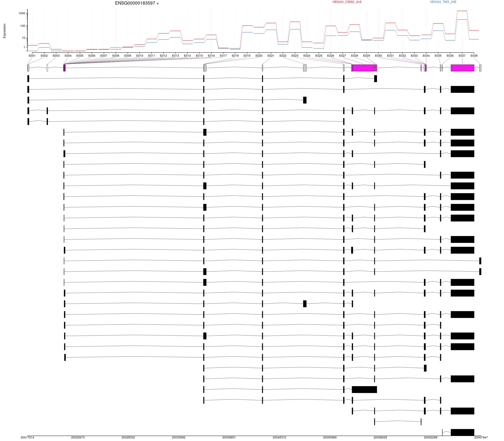The height and width of the screenshot is (441, 504).
Task: Click exon bin label E019
Action: pyautogui.click(x=247, y=56)
